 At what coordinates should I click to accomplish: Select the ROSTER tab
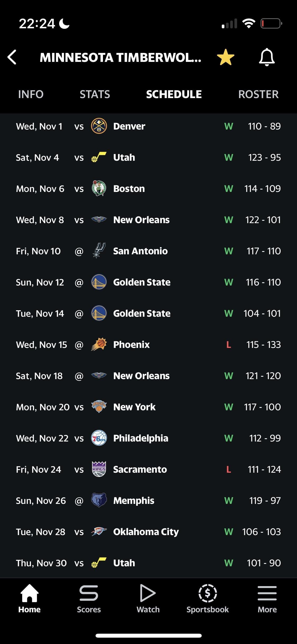click(258, 94)
